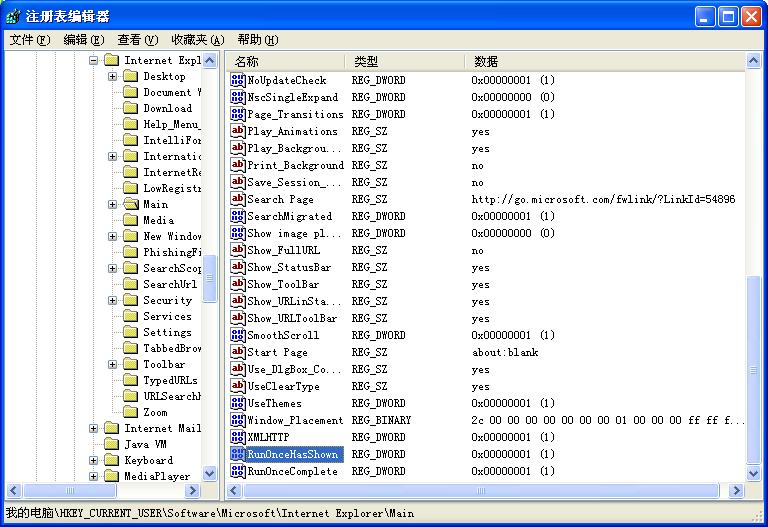This screenshot has height=527, width=768.
Task: Collapse the Internet Explorer tree node
Action: [x=94, y=60]
